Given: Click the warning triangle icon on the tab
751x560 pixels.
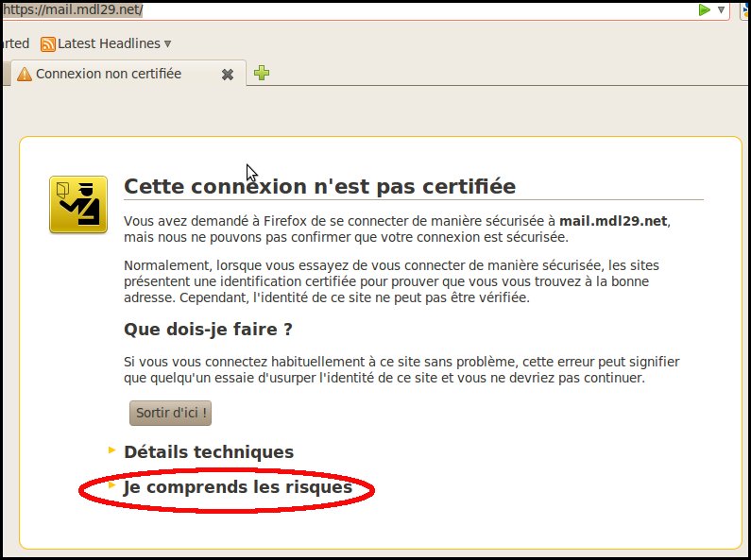Looking at the screenshot, I should (x=25, y=74).
